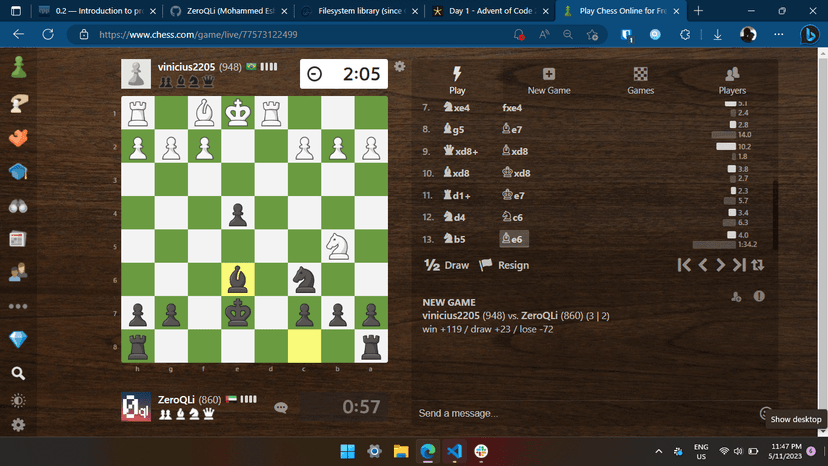Step back one move with left chevron
The height and width of the screenshot is (466, 828).
coord(703,265)
